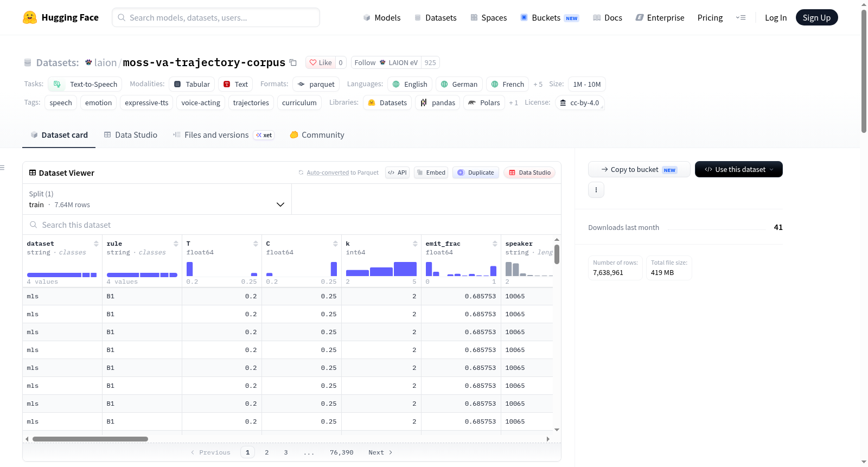Show the +1 more libraries
The height and width of the screenshot is (467, 868).
[513, 103]
